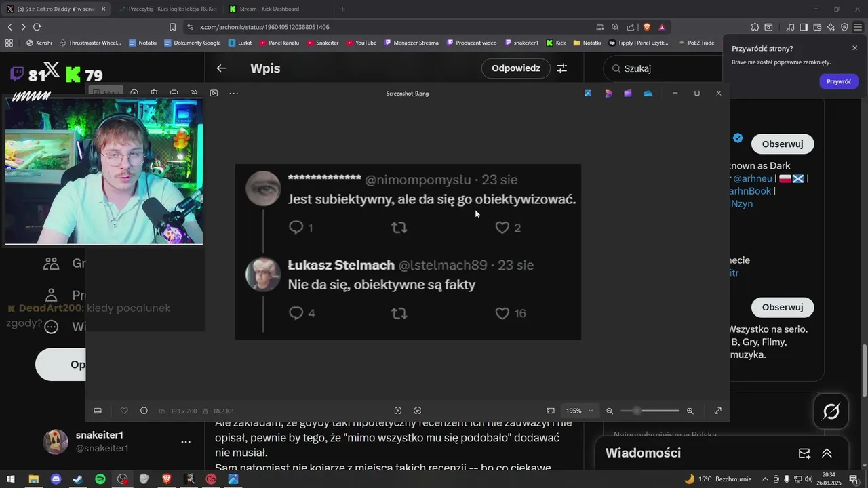Click the x.com address bar
The height and width of the screenshot is (488, 868).
393,27
